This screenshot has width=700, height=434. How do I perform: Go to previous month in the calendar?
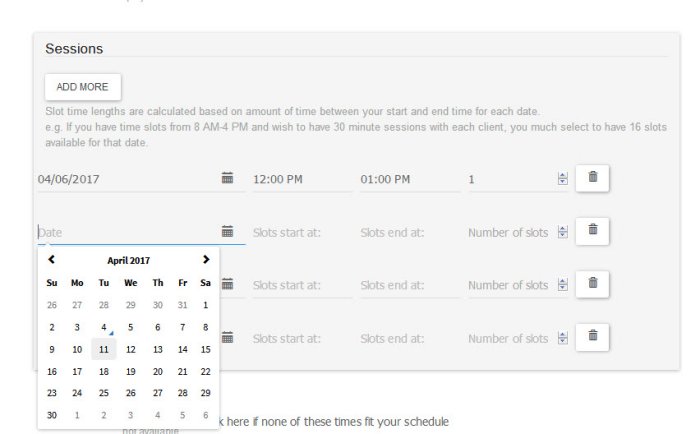tap(52, 259)
